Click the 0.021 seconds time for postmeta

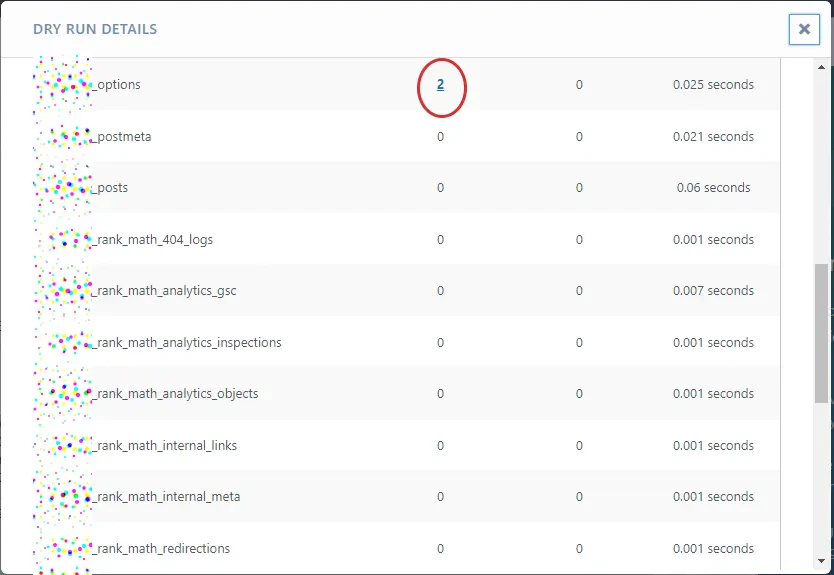point(713,137)
